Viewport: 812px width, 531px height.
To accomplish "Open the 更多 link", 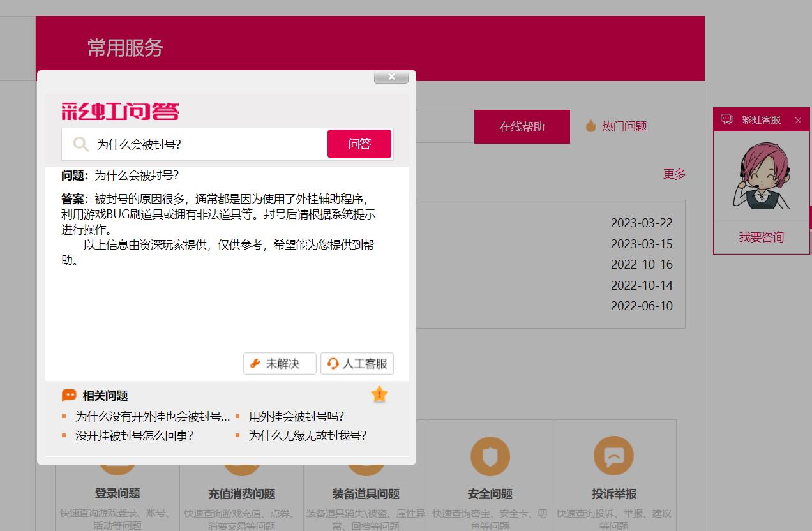I will click(674, 174).
